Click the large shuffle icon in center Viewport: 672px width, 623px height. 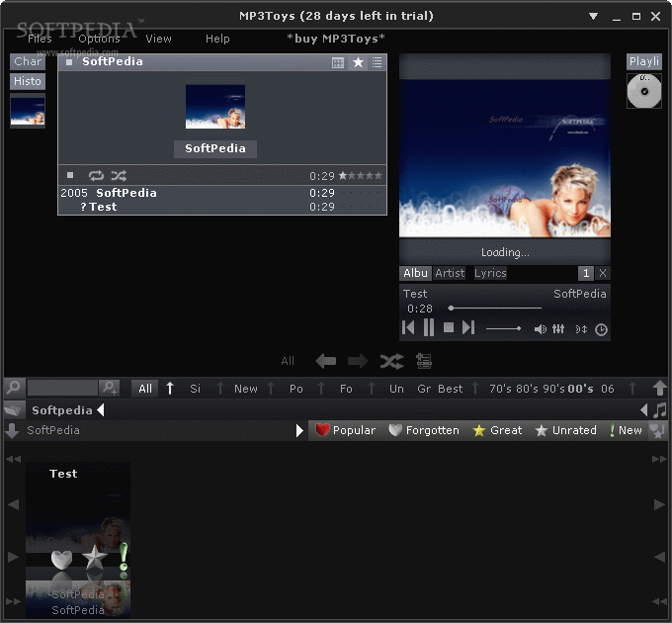tap(391, 361)
